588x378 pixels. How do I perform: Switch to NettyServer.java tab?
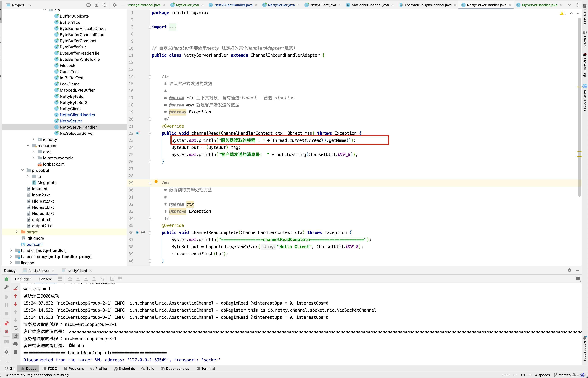pos(281,5)
